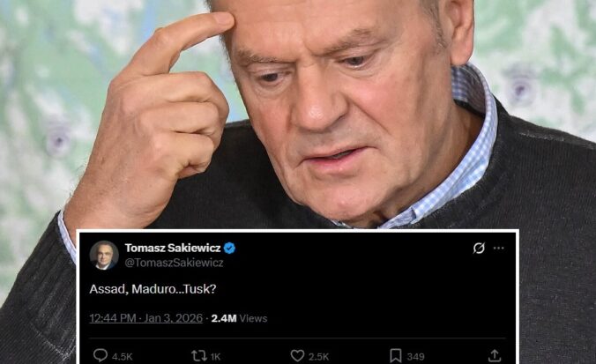Open the 4.5K replies count
The height and width of the screenshot is (364, 596).
[x=122, y=357]
